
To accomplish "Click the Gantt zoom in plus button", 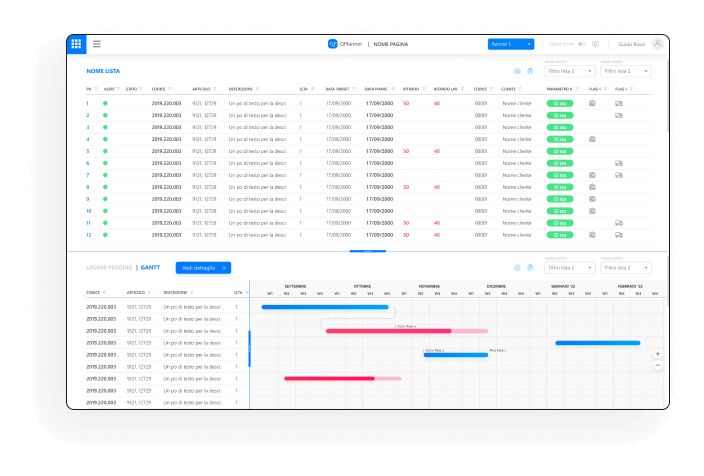I will click(657, 354).
